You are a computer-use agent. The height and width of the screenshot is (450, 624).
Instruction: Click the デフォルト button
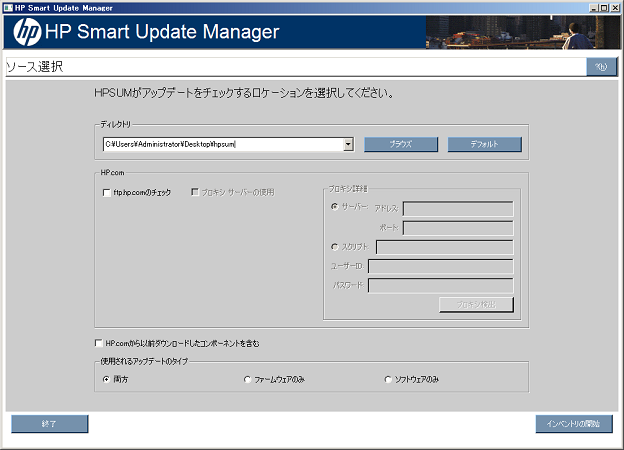click(x=484, y=144)
